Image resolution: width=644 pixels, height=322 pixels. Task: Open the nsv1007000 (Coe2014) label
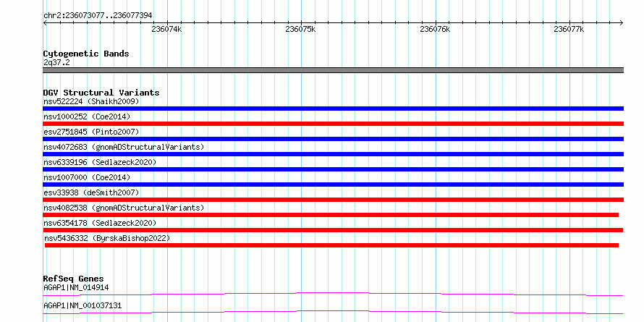click(x=87, y=177)
